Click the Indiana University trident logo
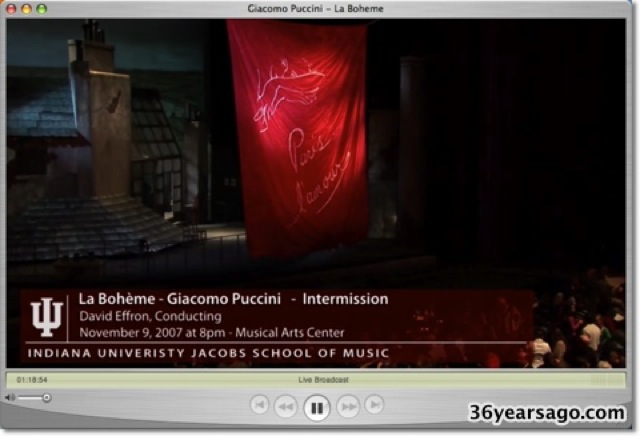640x436 pixels. (47, 317)
